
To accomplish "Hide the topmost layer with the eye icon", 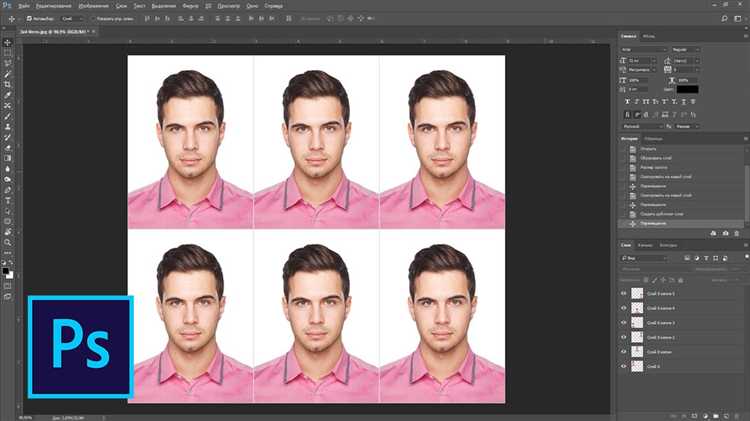I will tap(623, 293).
